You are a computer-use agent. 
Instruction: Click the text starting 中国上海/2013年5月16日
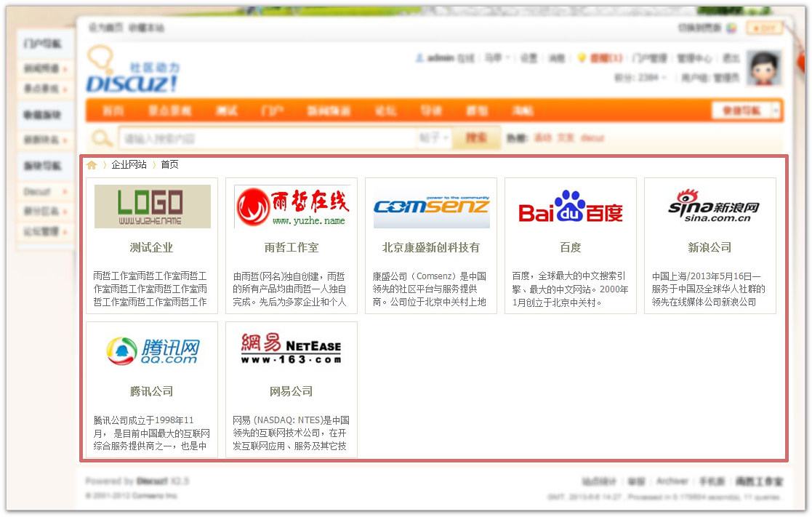[709, 289]
